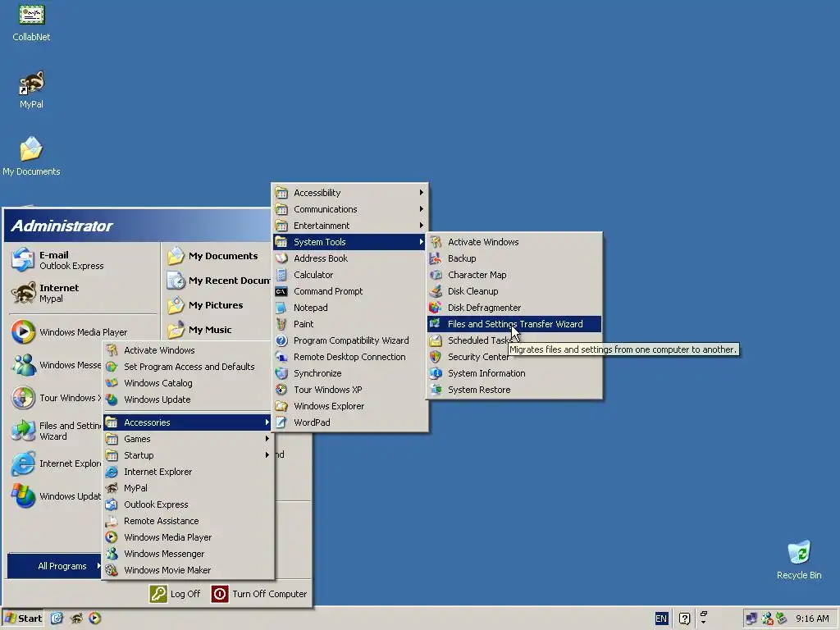Select Files and Settings Transfer Wizard entry
840x630 pixels.
coord(514,324)
